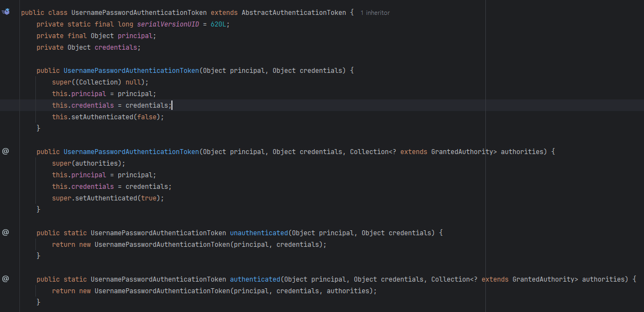
Task: Click principal in the "private final Object" field line
Action: [x=135, y=36]
